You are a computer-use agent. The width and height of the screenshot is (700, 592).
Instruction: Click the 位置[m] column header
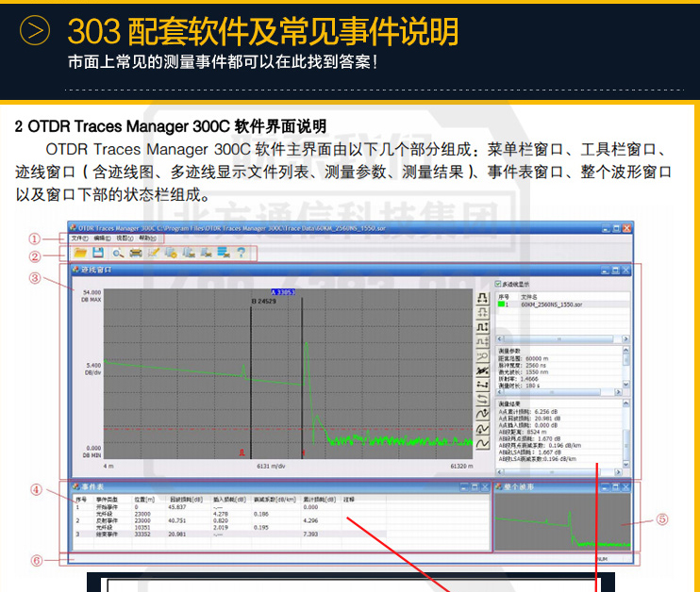coord(144,500)
